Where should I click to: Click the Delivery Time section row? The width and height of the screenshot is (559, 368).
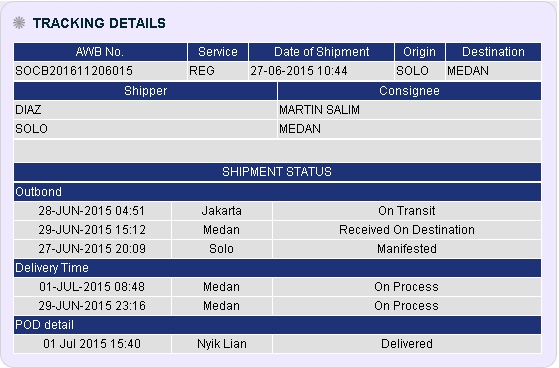pyautogui.click(x=277, y=268)
